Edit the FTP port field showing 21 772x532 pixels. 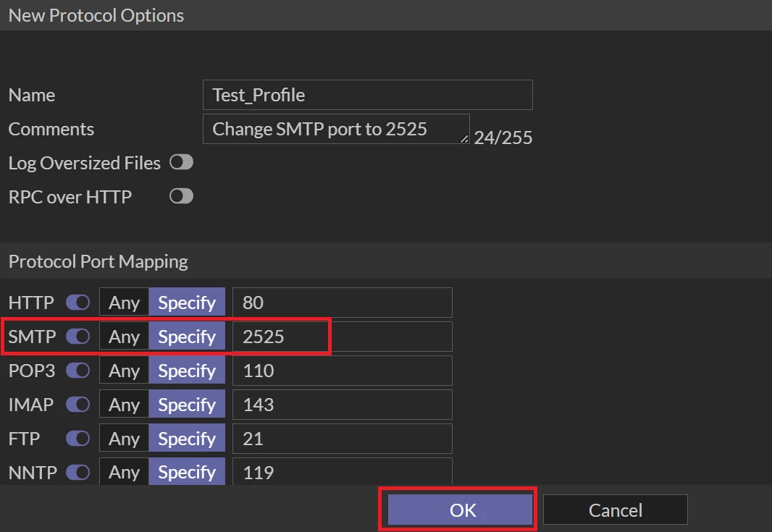[x=342, y=438]
